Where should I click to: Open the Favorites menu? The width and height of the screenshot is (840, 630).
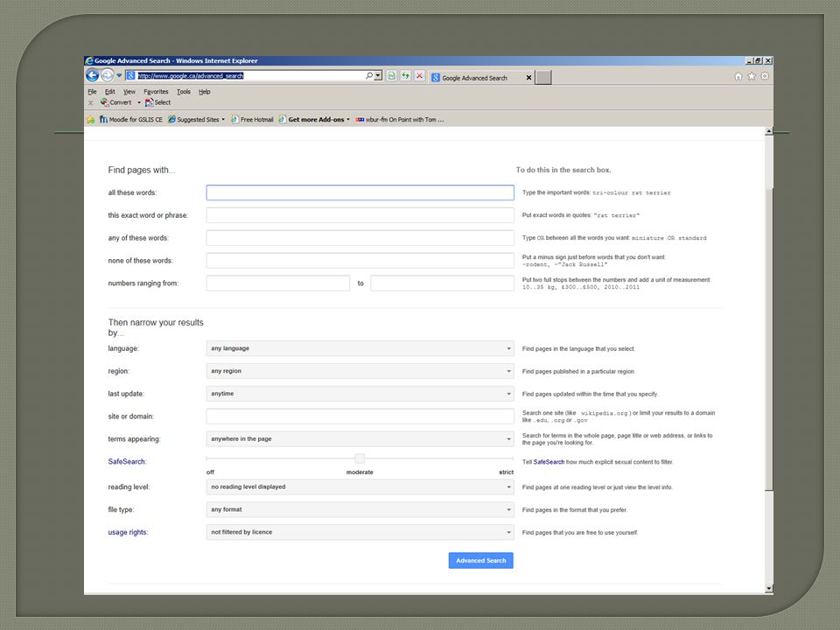[156, 92]
